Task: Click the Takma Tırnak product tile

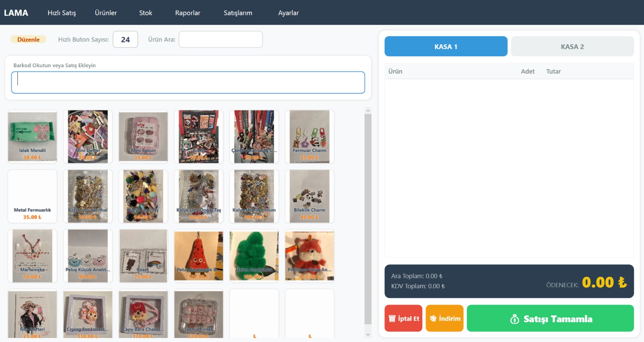Action: 198,314
